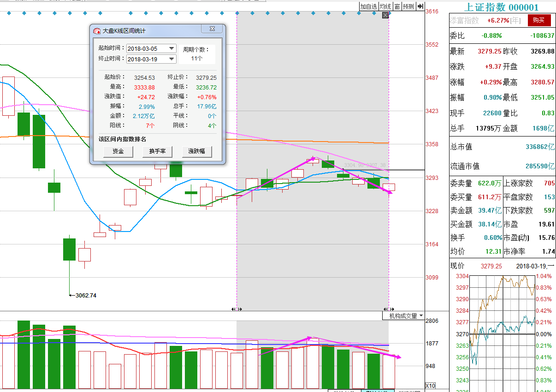This screenshot has height=392, width=556.
Task: Click the 总市值 336862亿 value
Action: tap(540, 147)
